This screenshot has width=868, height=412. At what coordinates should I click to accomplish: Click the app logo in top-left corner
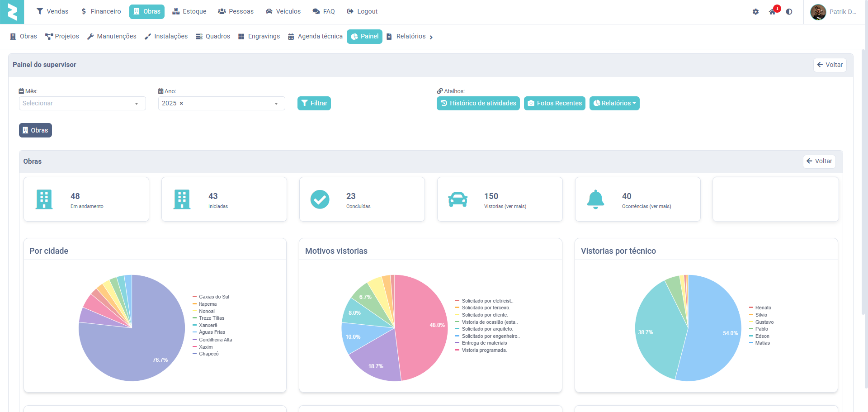tap(12, 12)
